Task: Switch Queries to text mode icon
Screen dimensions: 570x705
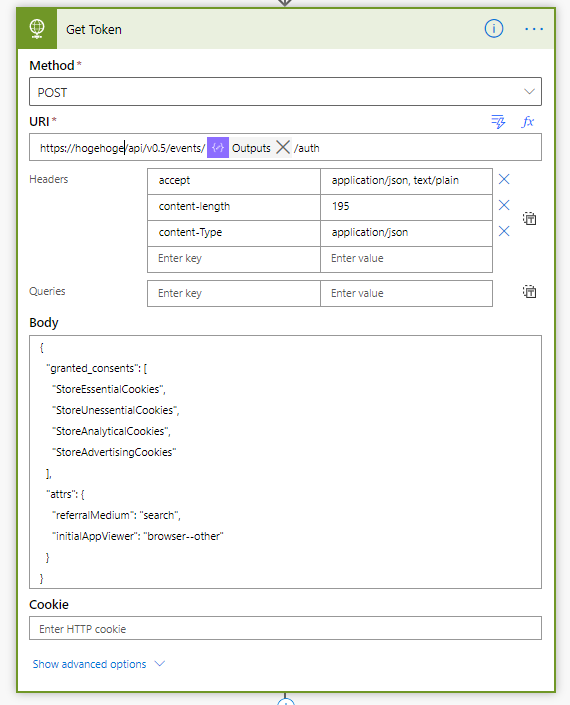Action: (530, 292)
